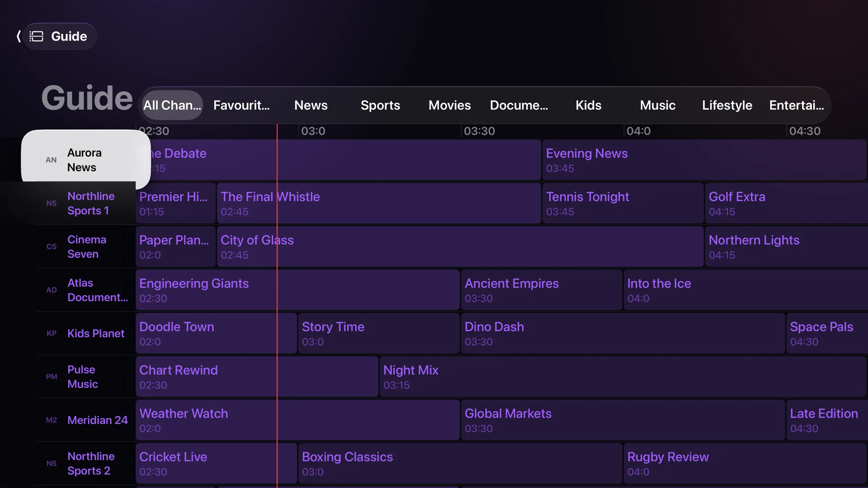
Task: Open Cricket Live programme
Action: pyautogui.click(x=216, y=464)
